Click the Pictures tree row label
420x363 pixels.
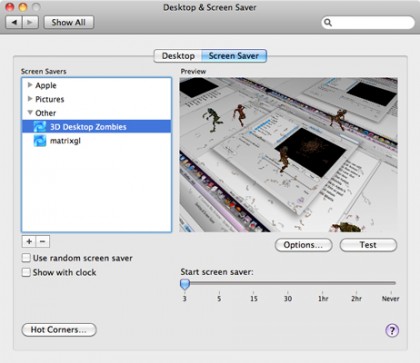point(50,99)
